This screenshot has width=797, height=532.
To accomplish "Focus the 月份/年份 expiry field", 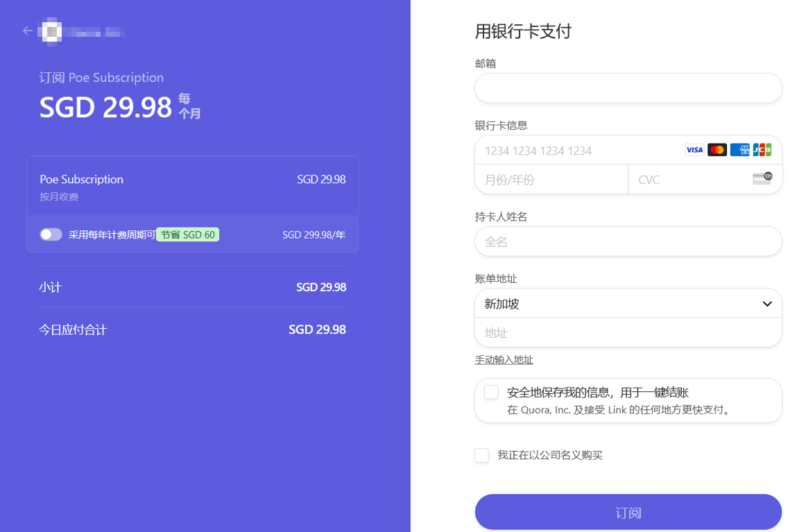I will pos(551,180).
